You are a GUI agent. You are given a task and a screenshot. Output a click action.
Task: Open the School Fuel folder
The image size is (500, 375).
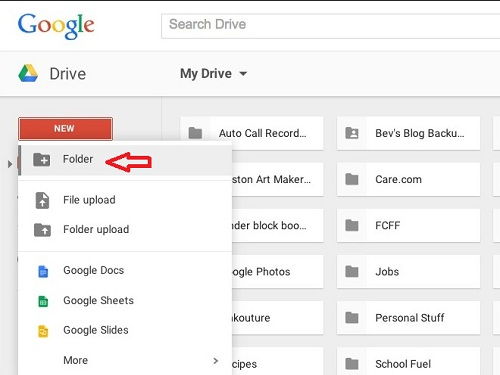click(408, 361)
